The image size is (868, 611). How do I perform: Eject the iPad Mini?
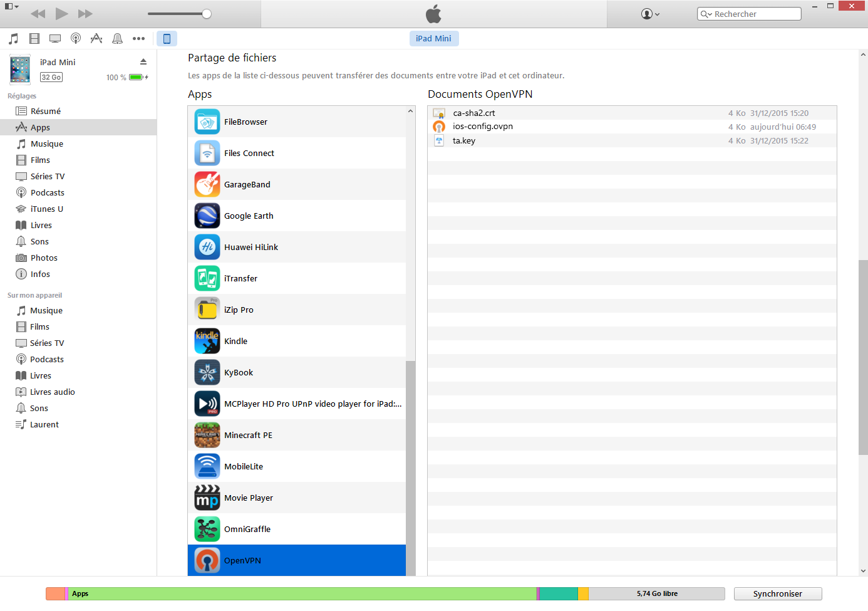(143, 61)
